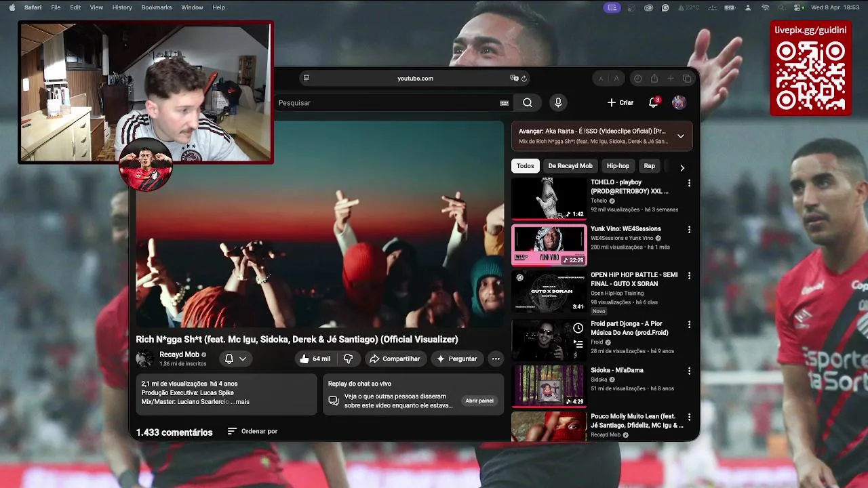Start voice search with microphone icon
This screenshot has width=868, height=488.
[558, 102]
